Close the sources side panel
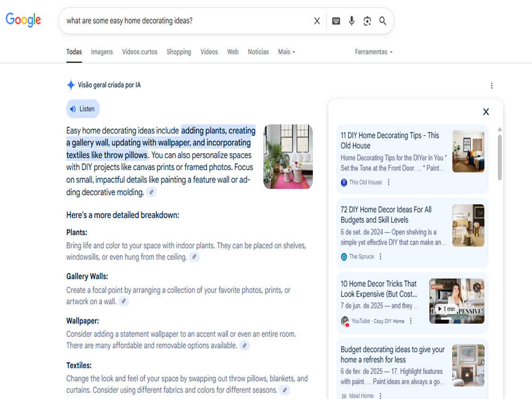This screenshot has height=399, width=532. point(486,112)
